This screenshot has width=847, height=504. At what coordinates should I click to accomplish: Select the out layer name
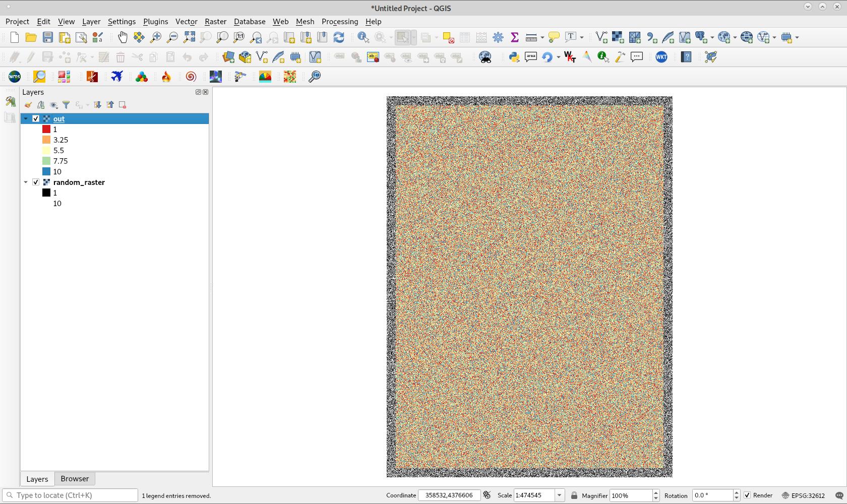[x=59, y=119]
